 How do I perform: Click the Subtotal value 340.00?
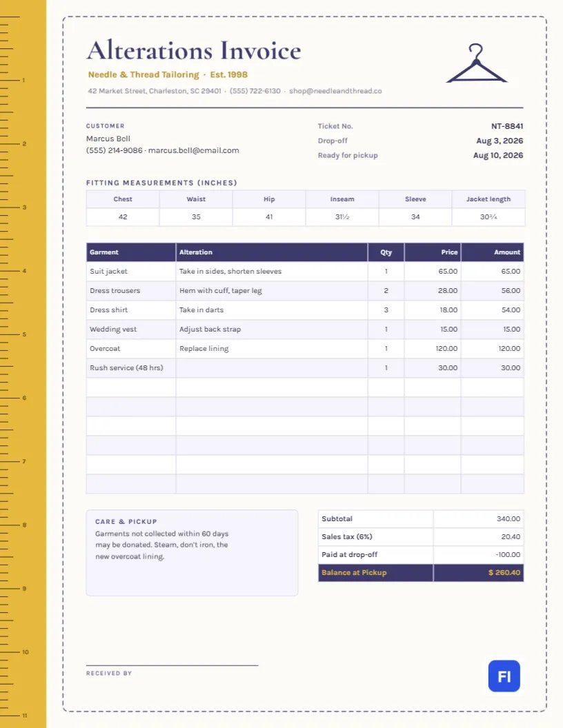point(478,518)
